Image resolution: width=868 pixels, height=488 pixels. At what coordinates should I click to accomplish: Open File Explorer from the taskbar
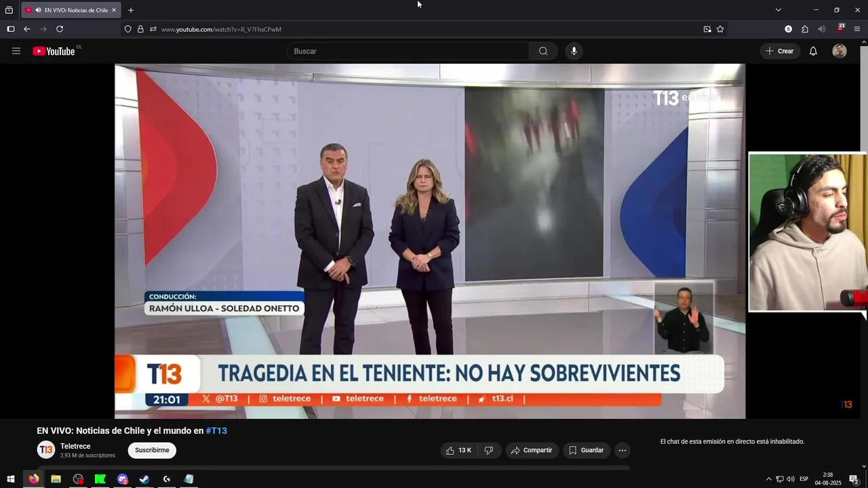(56, 479)
